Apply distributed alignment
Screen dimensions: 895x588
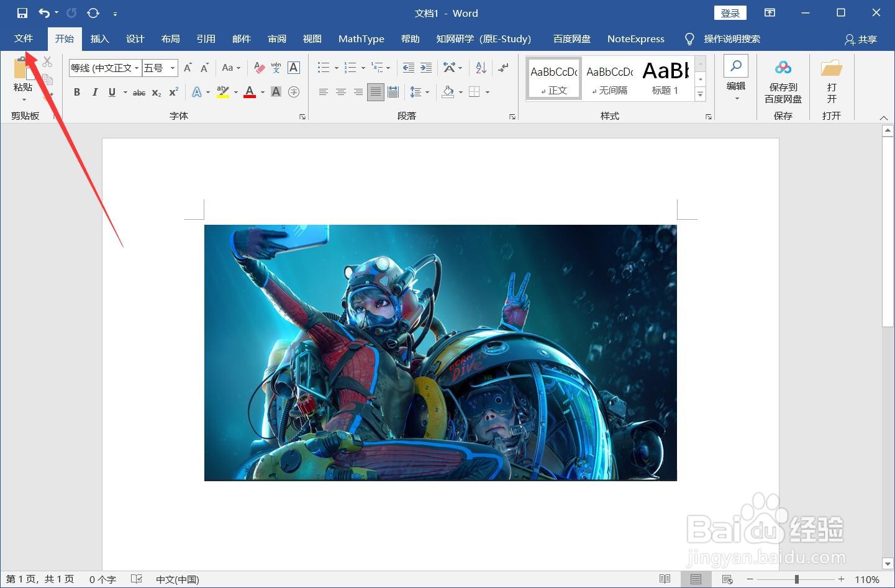(x=393, y=93)
